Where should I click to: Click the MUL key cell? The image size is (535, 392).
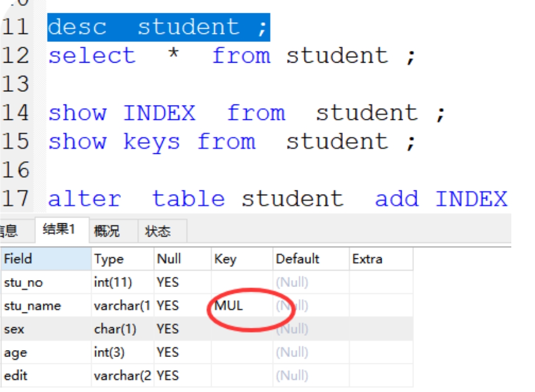(x=242, y=306)
